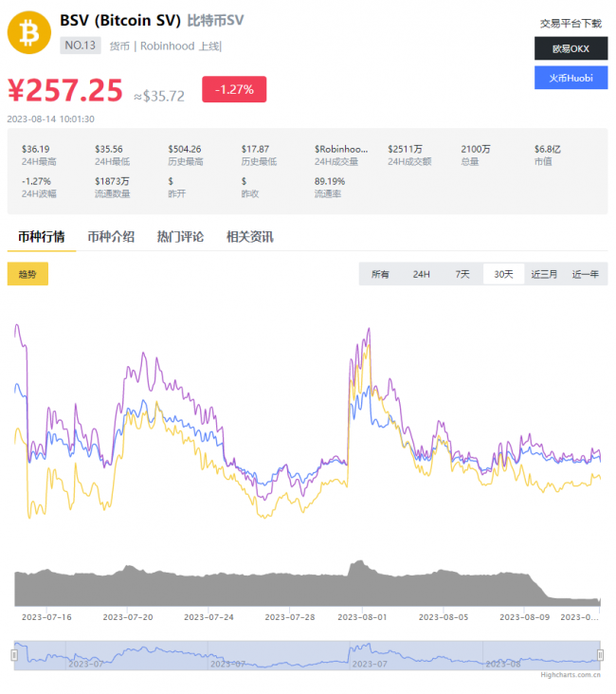Viewport: 616px width, 694px height.
Task: Click the 2100万 总量 value
Action: point(476,149)
